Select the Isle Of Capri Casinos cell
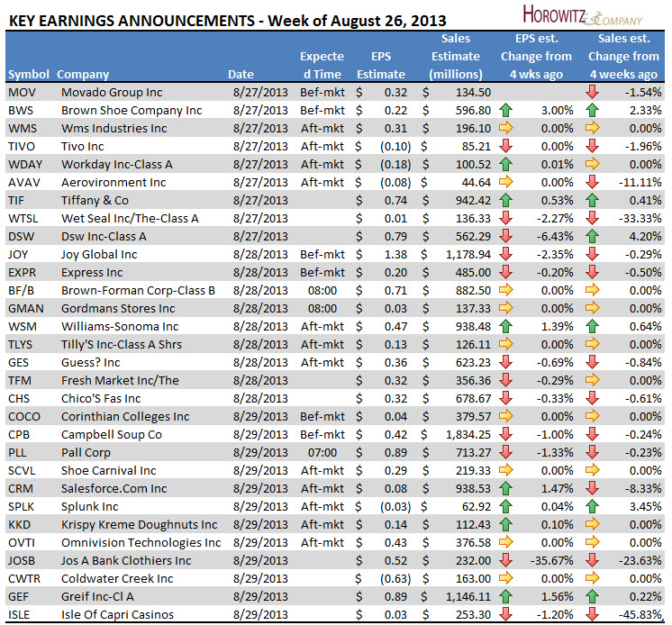Image resolution: width=672 pixels, height=625 pixels. point(117,614)
